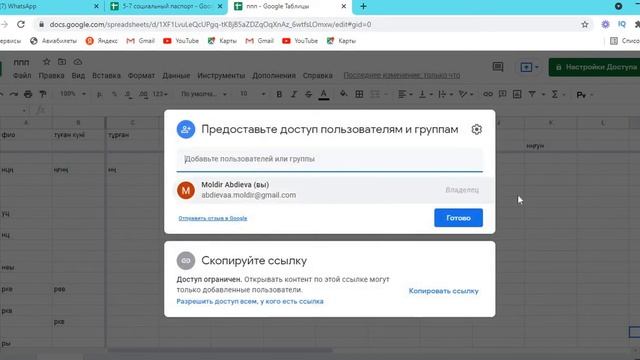Open the Справка menu
The image size is (640, 360).
(318, 76)
